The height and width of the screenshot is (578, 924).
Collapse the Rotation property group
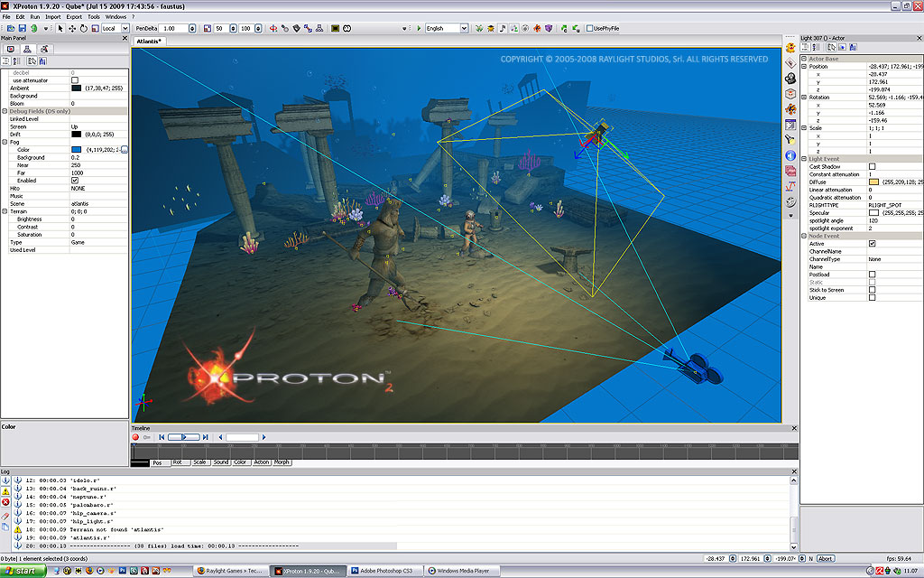tap(804, 98)
